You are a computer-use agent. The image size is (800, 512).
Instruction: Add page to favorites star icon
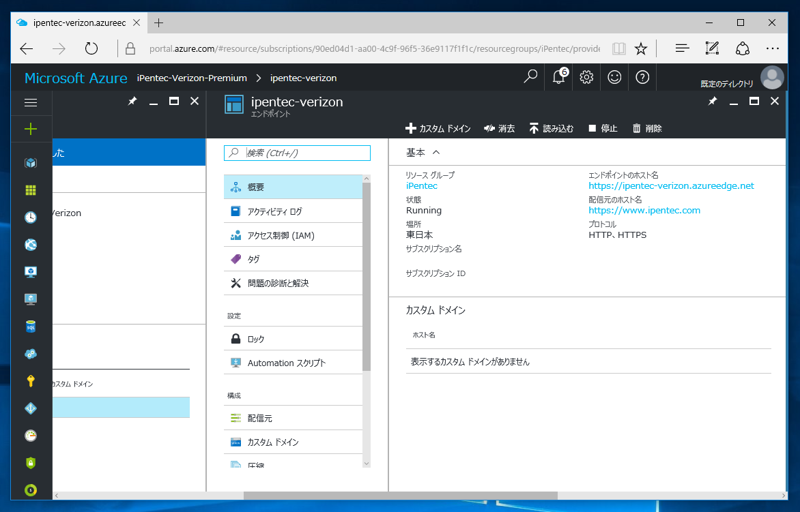point(641,49)
